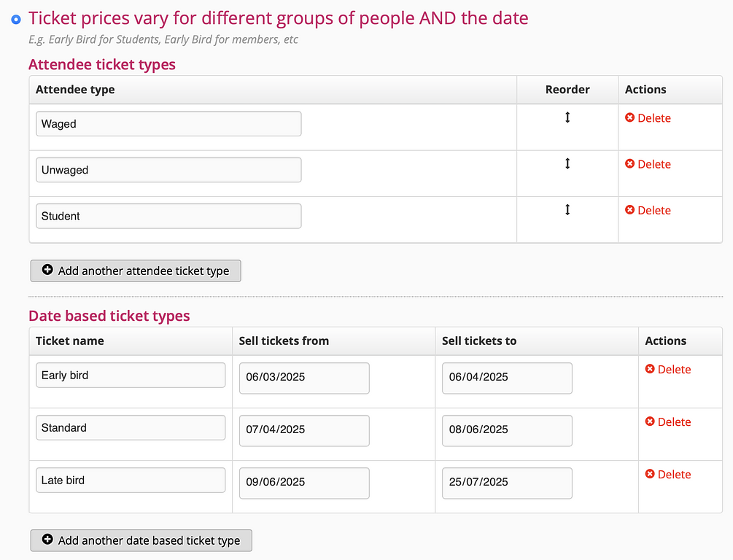Viewport: 733px width, 560px height.
Task: Delete the Late bird ticket row
Action: point(668,474)
